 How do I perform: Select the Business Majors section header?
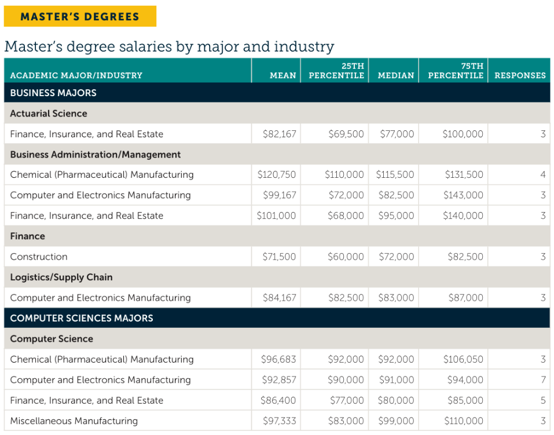tap(277, 93)
